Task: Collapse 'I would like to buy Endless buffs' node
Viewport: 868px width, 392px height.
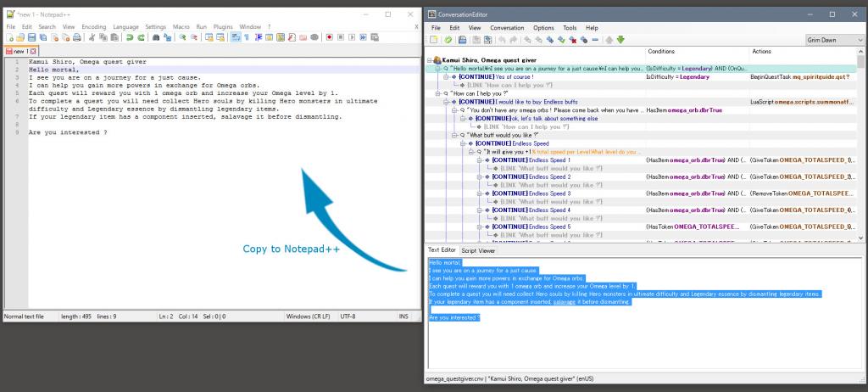Action: pos(446,102)
